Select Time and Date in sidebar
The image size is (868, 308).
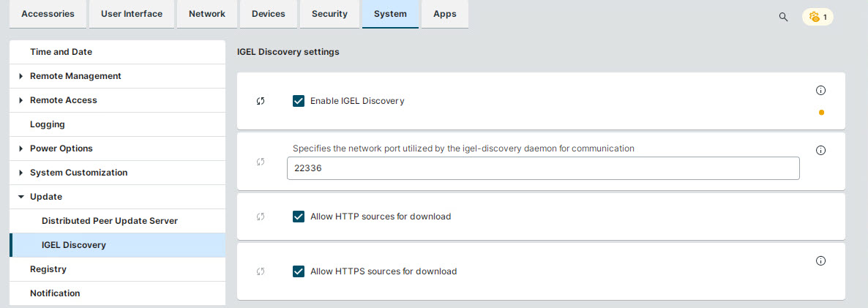[x=117, y=52]
